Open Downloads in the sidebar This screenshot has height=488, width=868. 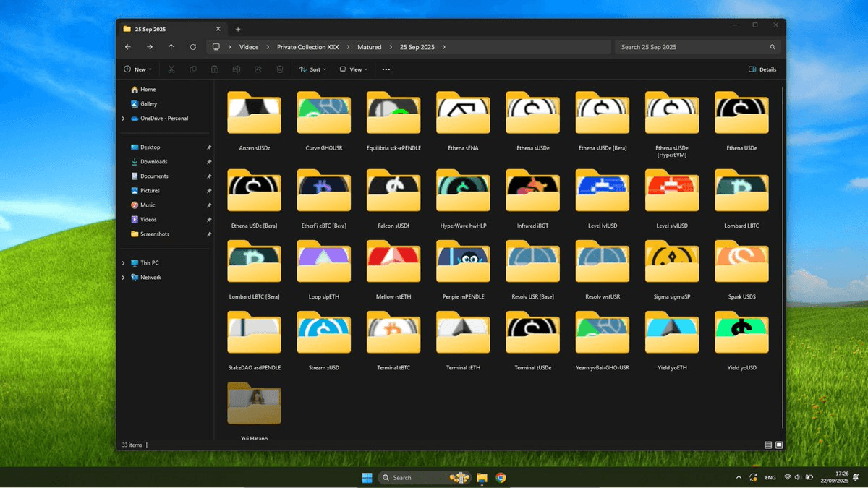153,162
